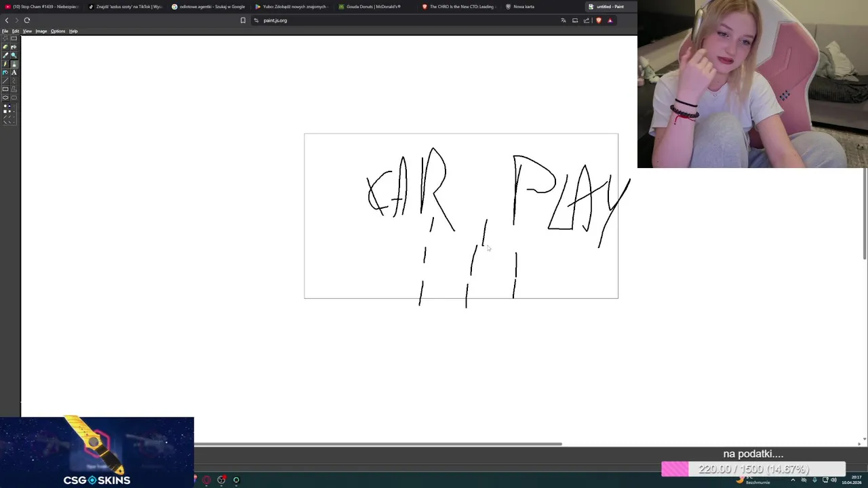
Task: Select the large square brush shape
Action: click(x=5, y=112)
